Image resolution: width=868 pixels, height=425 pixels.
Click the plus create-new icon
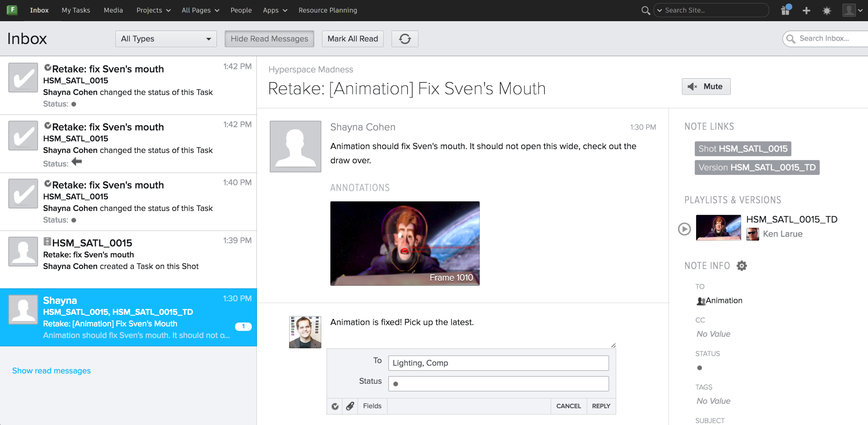[x=806, y=10]
